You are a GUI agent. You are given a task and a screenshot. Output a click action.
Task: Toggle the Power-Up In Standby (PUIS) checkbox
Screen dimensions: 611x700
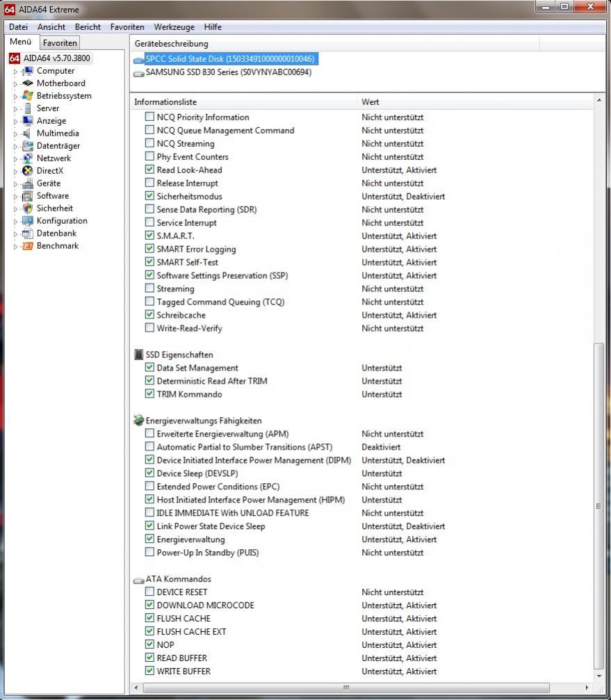[x=149, y=552]
